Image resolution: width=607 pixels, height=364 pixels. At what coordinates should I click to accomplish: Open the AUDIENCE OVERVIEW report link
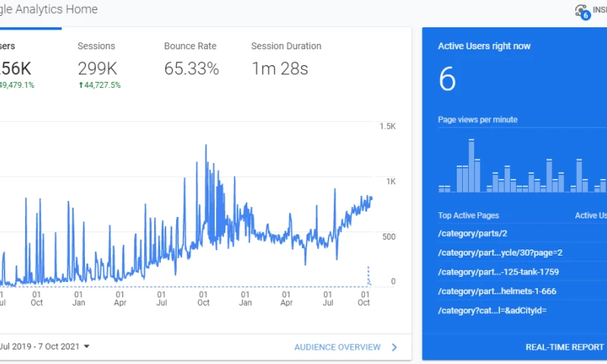(338, 347)
